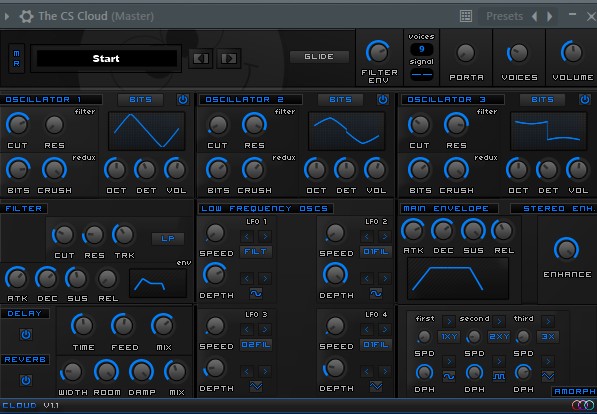Click LFO 1 next target arrow
The image size is (597, 414).
pos(265,237)
